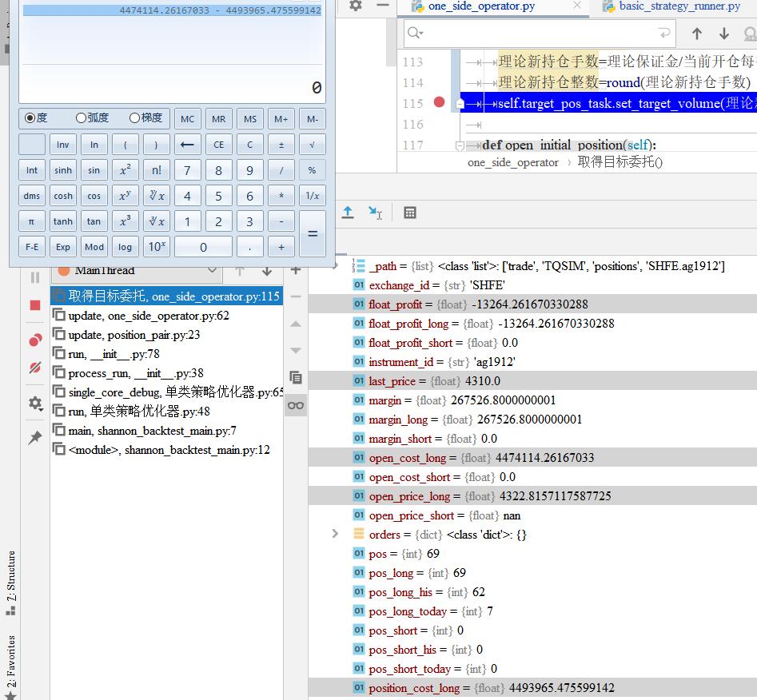Click the MS memory store button
The width and height of the screenshot is (757, 700).
pos(250,119)
